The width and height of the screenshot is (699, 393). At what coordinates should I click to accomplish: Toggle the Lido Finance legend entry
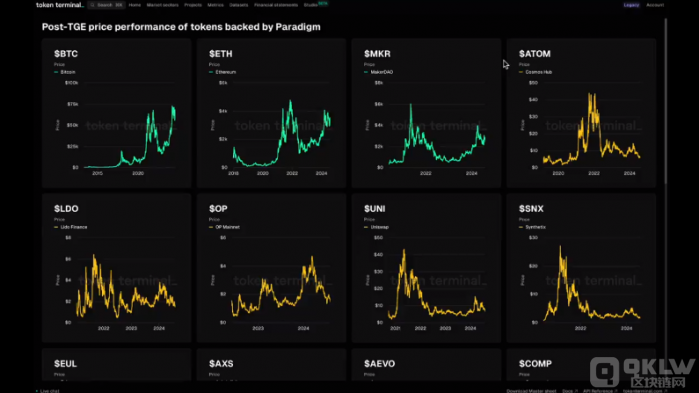pos(71,227)
